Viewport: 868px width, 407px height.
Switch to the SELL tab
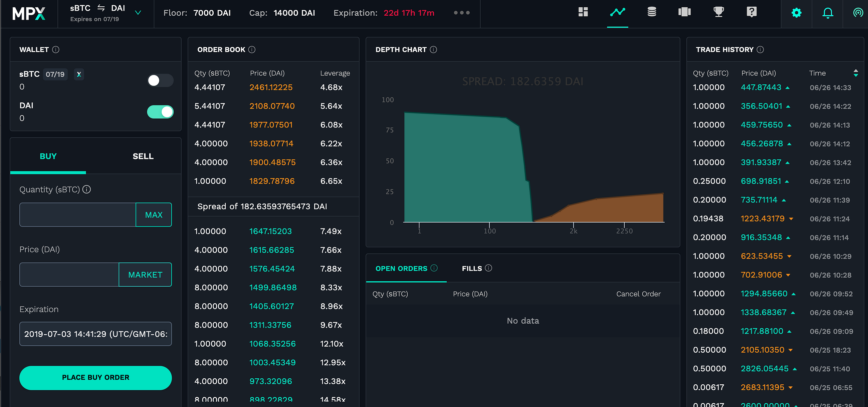click(x=143, y=156)
